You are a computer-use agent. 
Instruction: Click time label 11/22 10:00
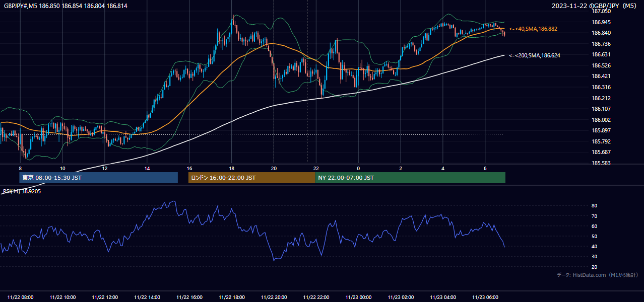pos(63,297)
